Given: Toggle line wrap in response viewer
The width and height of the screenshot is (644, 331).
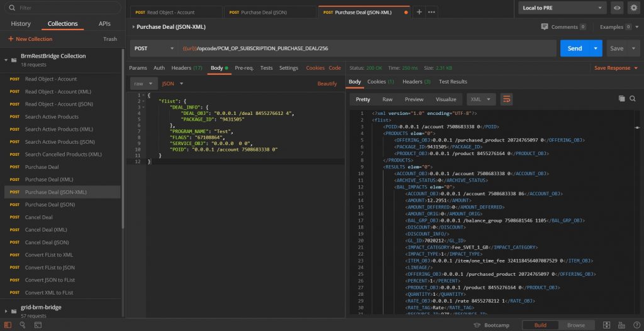Looking at the screenshot, I should pyautogui.click(x=506, y=99).
